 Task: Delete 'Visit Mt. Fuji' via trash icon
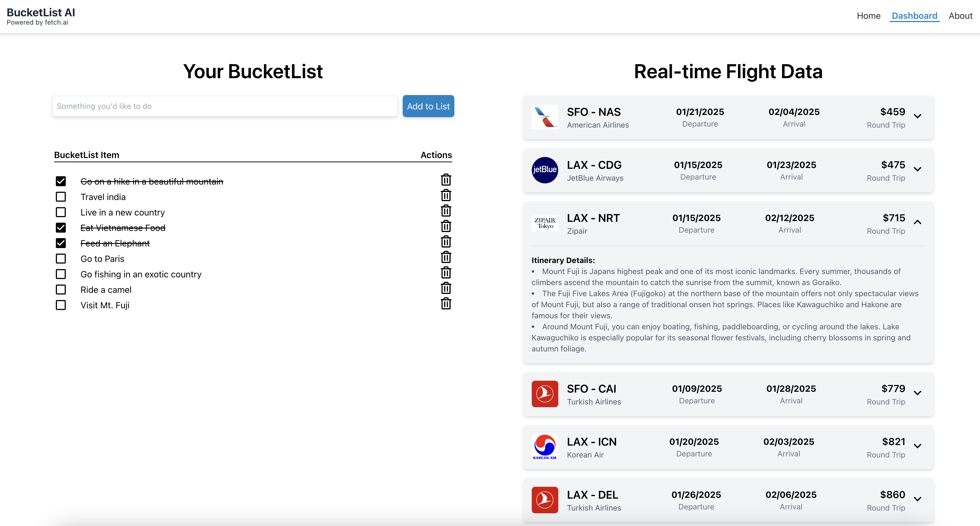pos(446,304)
